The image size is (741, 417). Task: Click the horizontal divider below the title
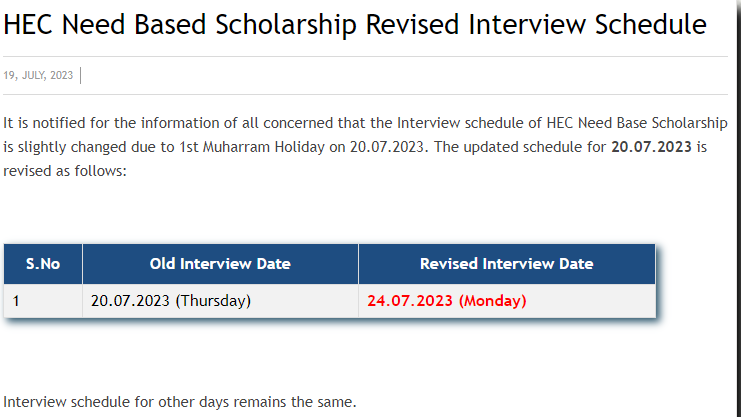click(x=365, y=57)
